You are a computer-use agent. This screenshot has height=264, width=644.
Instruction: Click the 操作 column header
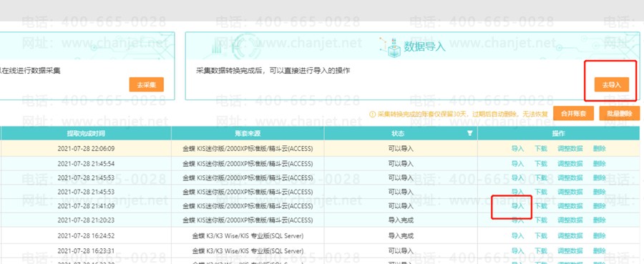(559, 134)
